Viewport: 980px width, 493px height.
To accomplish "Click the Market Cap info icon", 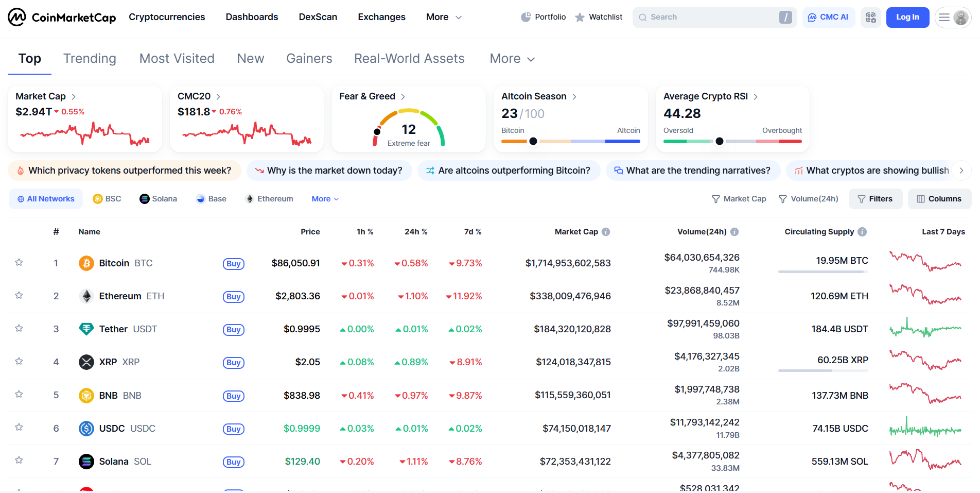I will pos(606,232).
